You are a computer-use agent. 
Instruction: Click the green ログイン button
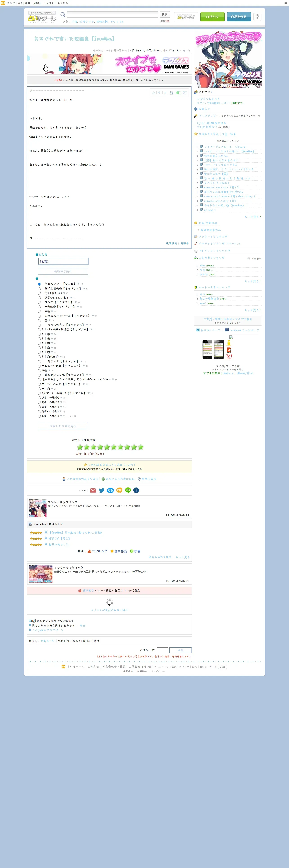[212, 16]
